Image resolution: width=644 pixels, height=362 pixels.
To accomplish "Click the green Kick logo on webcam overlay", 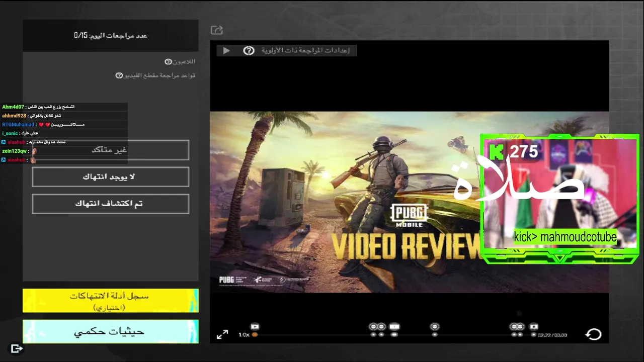I will [x=497, y=151].
